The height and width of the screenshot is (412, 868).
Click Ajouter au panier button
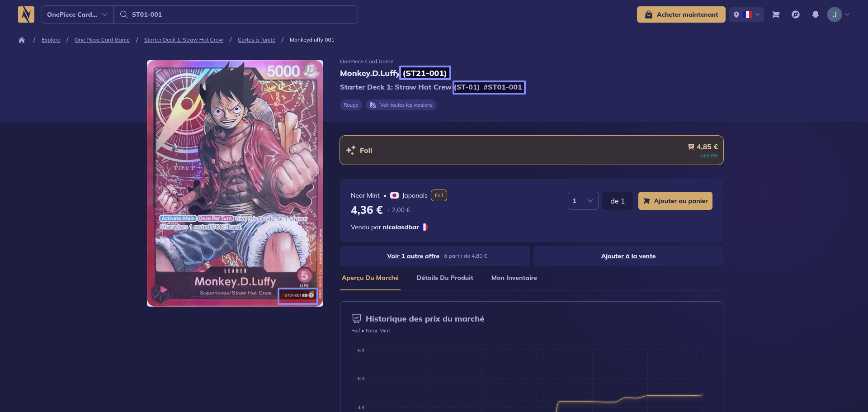(x=675, y=201)
